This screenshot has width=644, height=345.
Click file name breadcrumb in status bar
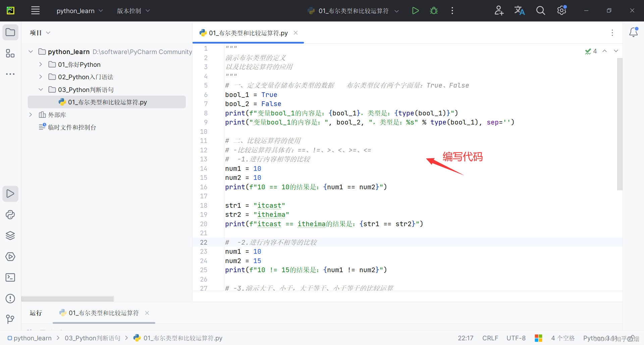pos(178,338)
